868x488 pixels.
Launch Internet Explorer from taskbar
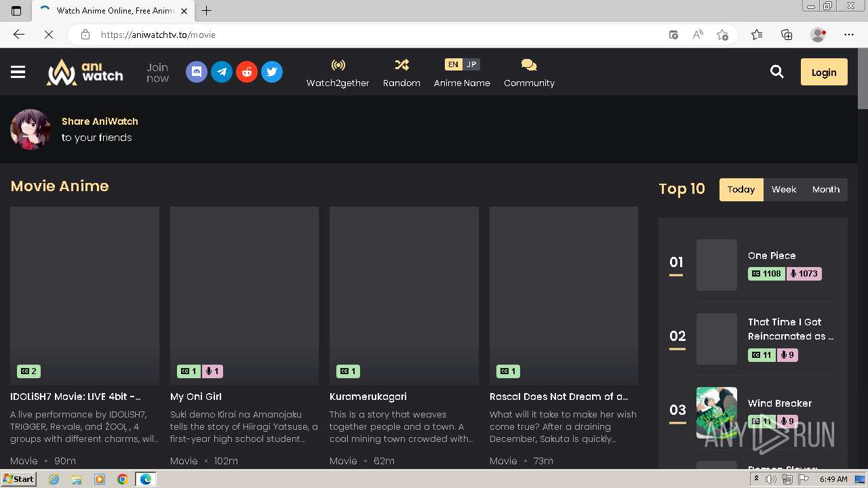(54, 479)
